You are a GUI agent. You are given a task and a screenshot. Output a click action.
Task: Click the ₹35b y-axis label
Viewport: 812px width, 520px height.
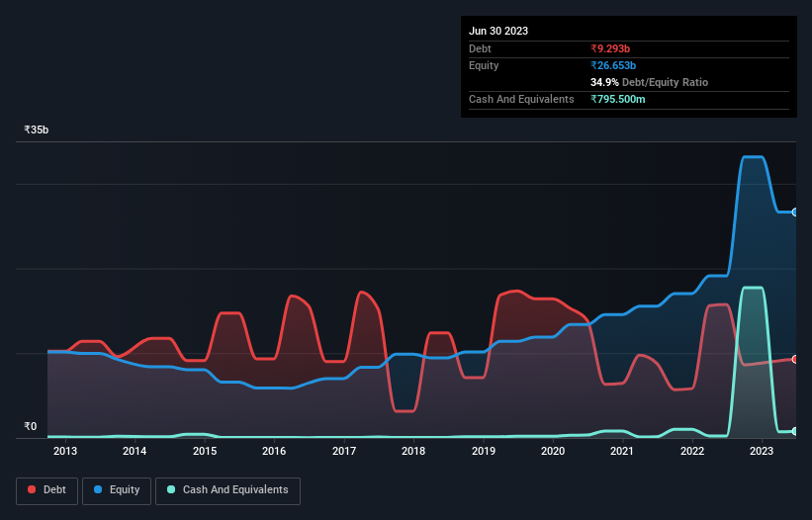coord(37,130)
